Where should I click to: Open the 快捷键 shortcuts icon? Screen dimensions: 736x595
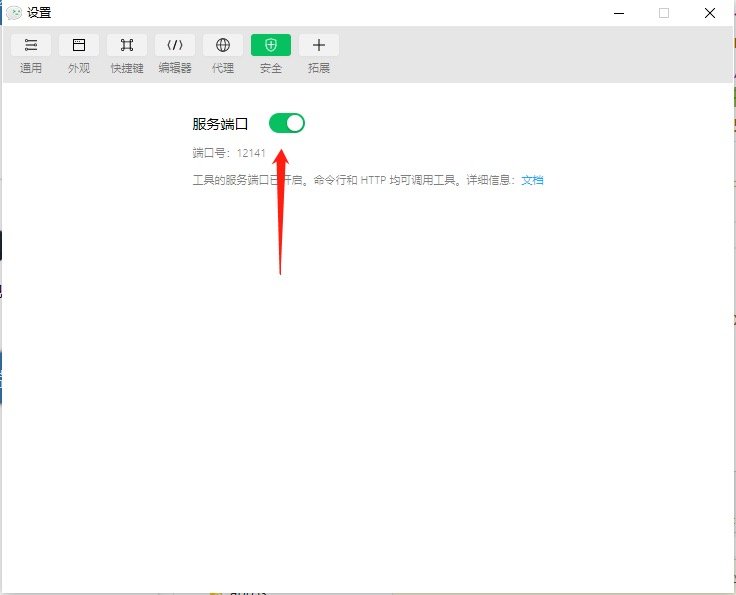(x=127, y=45)
